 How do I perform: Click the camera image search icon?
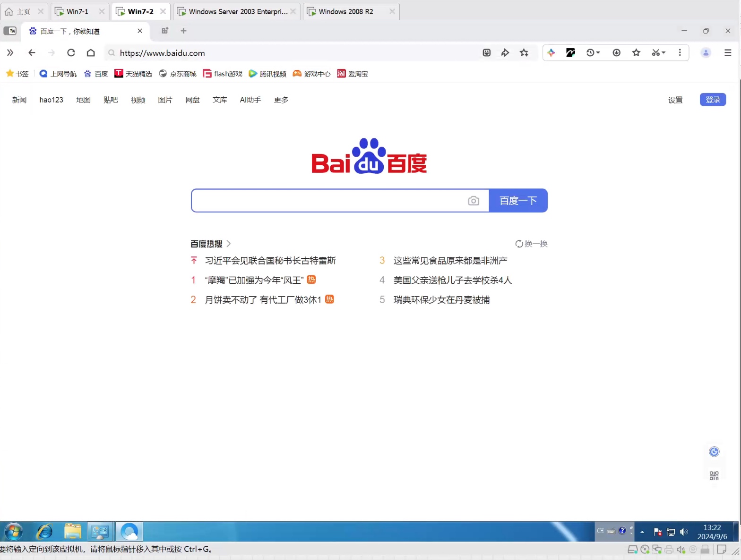[473, 201]
